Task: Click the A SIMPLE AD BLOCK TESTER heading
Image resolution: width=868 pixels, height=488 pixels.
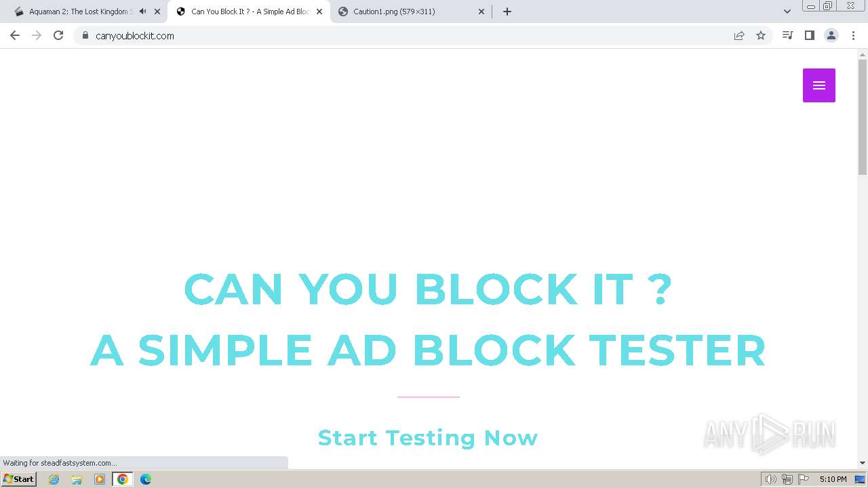Action: click(428, 350)
